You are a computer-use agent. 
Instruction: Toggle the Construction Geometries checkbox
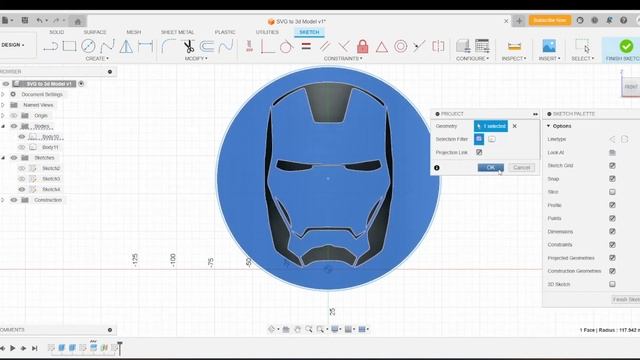coord(612,271)
